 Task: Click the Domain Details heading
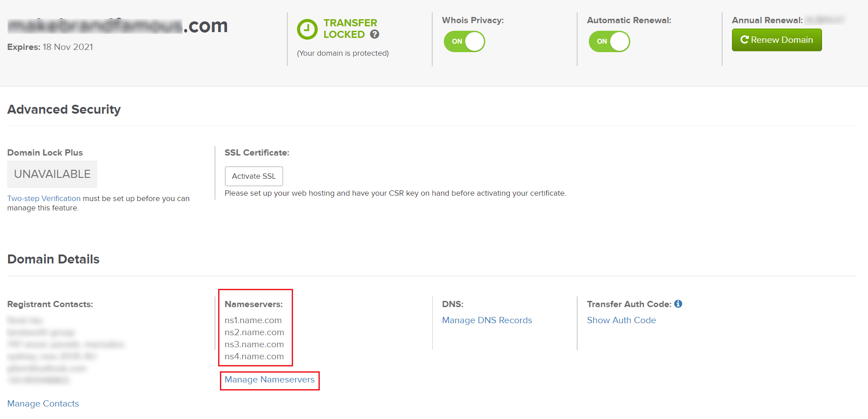pos(53,259)
